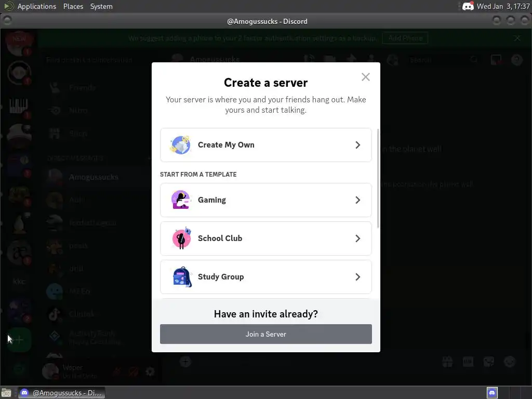Viewport: 532px width, 399px height.
Task: Click the sticker picker icon
Action: pos(488,362)
